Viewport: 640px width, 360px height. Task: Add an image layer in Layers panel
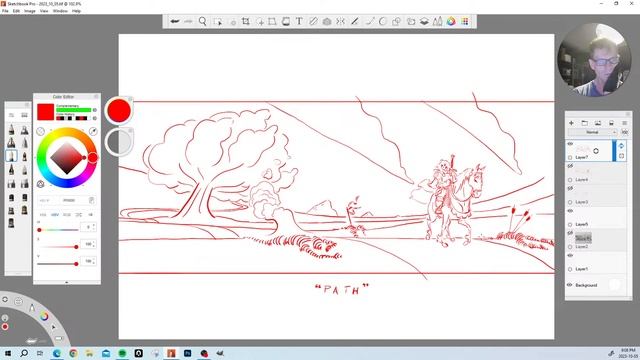pyautogui.click(x=598, y=123)
